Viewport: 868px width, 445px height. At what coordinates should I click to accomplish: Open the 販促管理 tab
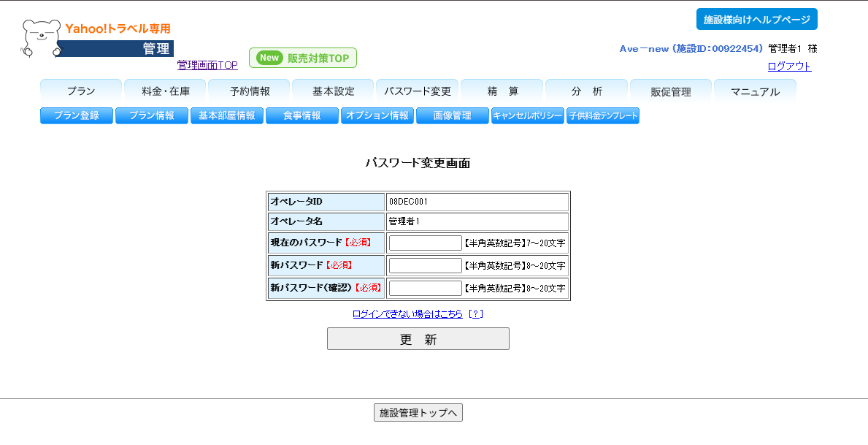click(x=671, y=91)
